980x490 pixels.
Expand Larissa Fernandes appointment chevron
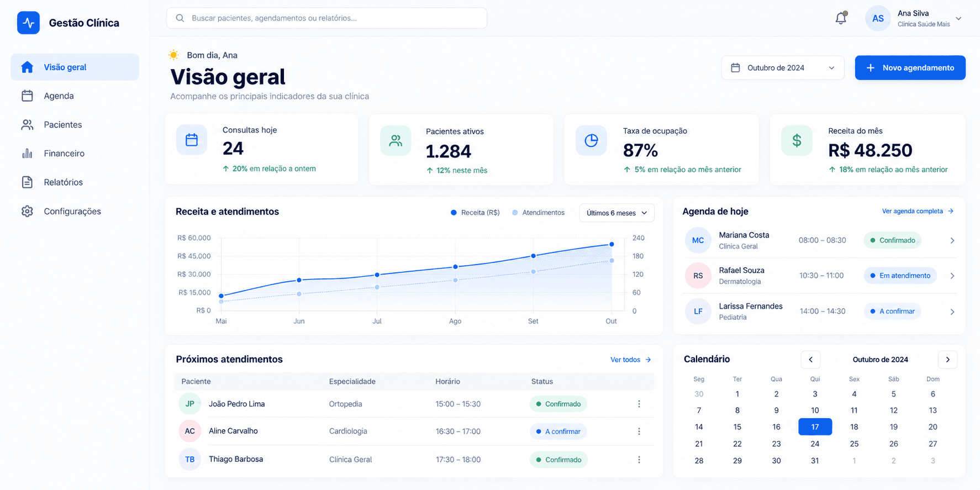click(952, 312)
